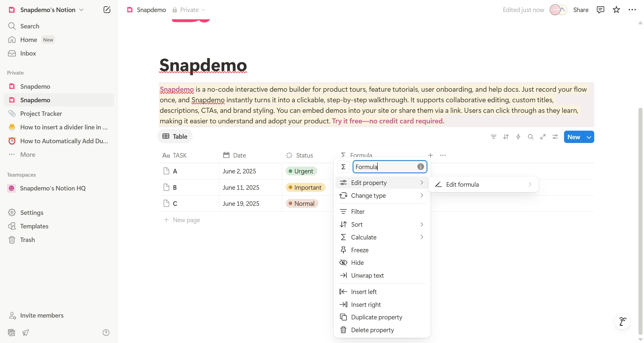
Task: Click the Status column header
Action: 308,155
